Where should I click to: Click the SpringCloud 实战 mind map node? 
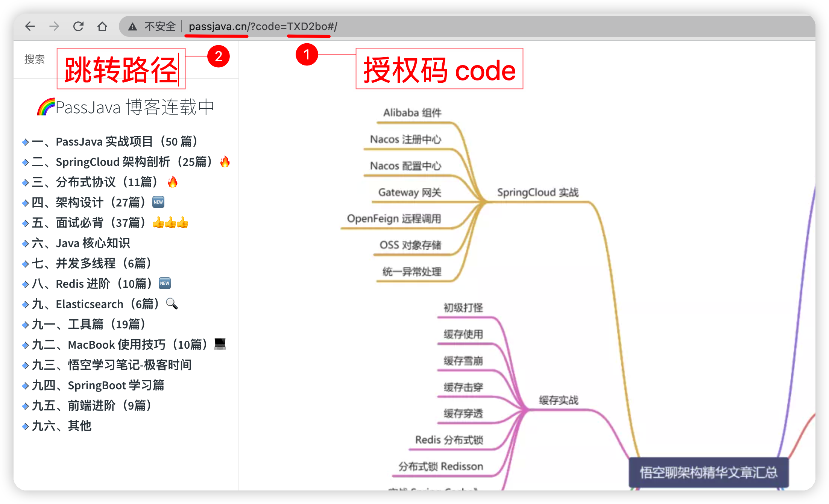(x=538, y=193)
